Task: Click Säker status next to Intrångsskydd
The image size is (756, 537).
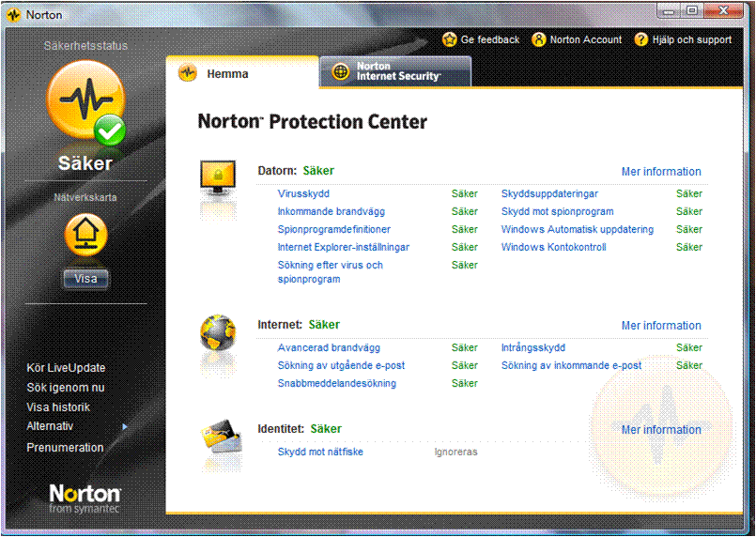Action: click(689, 347)
